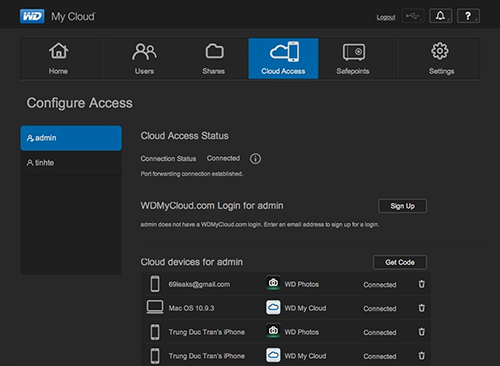Open the Users tab

tap(144, 58)
